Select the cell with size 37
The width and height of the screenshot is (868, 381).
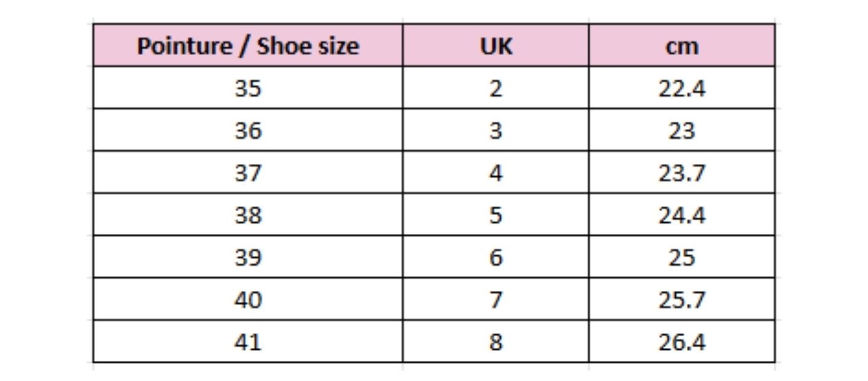tap(248, 172)
